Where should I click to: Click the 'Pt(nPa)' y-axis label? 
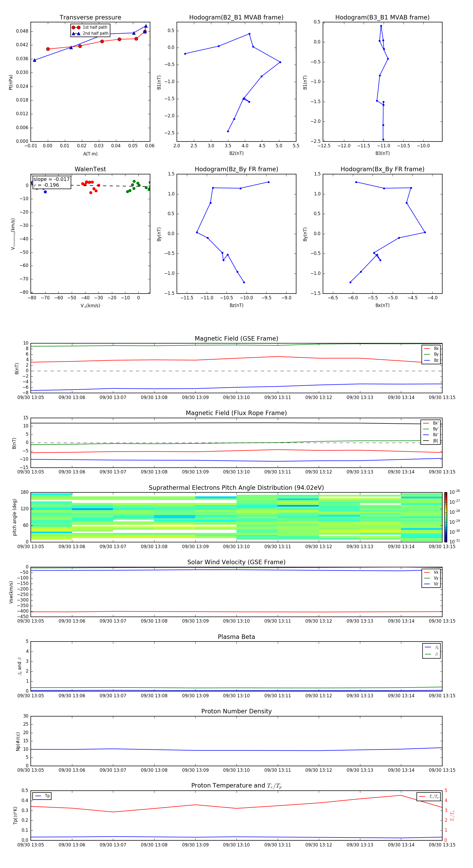[11, 82]
